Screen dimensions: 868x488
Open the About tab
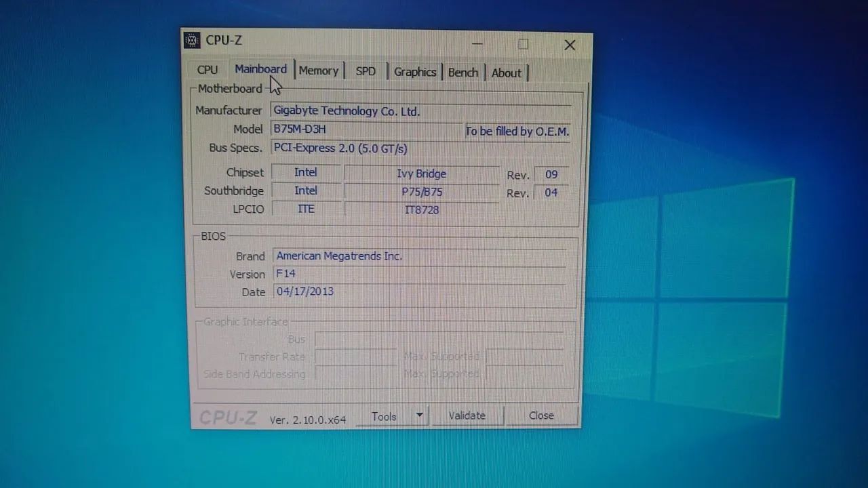click(x=507, y=73)
